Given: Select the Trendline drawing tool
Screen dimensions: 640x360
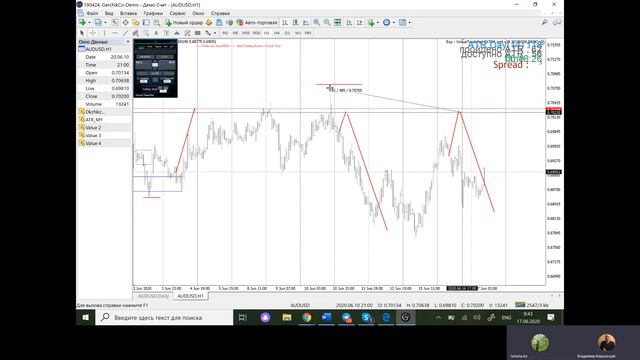Looking at the screenshot, I should [125, 33].
